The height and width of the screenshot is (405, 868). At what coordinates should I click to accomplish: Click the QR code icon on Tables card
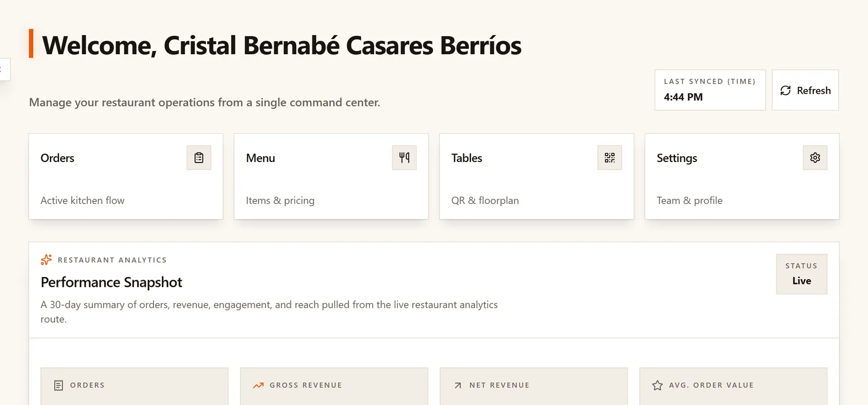click(x=610, y=158)
